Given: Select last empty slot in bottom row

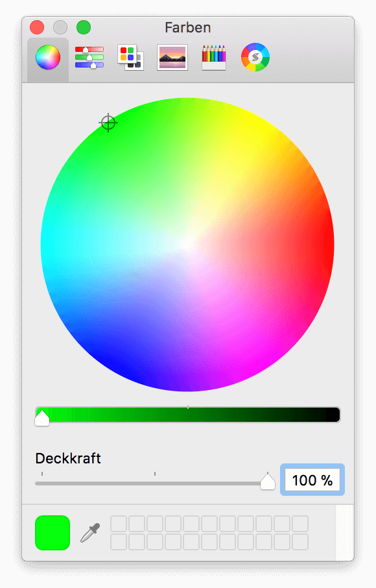Looking at the screenshot, I should coord(300,542).
